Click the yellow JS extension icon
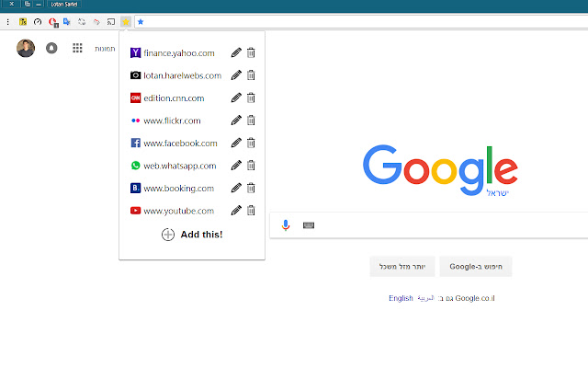The width and height of the screenshot is (588, 368). 23,22
